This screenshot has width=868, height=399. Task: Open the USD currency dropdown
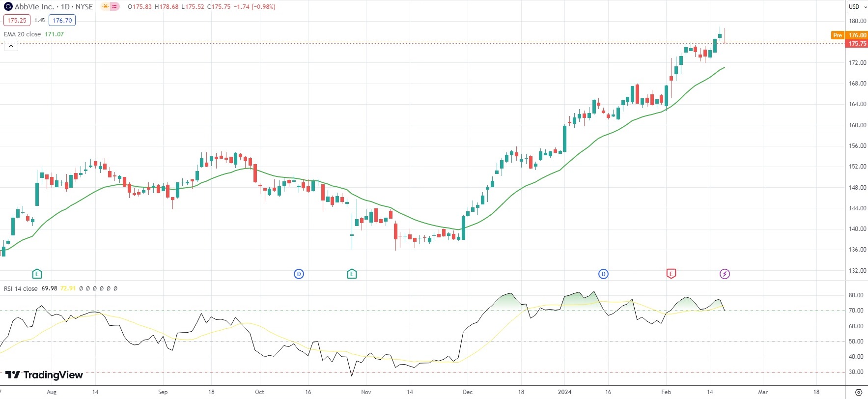(856, 7)
